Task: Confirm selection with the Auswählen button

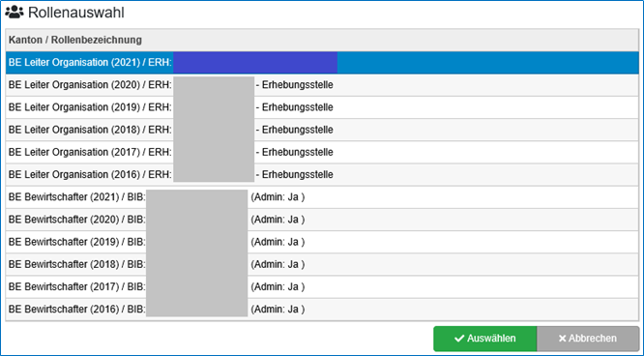Action: (485, 339)
